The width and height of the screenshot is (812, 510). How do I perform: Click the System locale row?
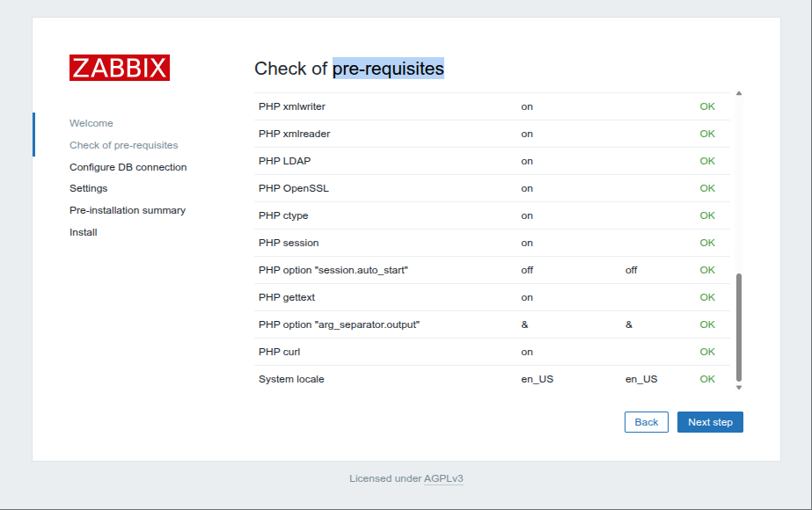pos(492,379)
